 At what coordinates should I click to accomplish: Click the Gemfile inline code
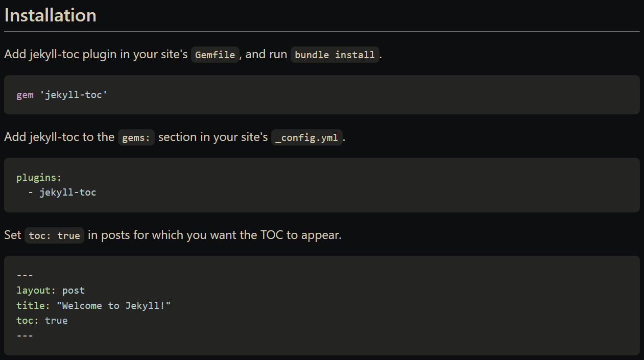215,55
